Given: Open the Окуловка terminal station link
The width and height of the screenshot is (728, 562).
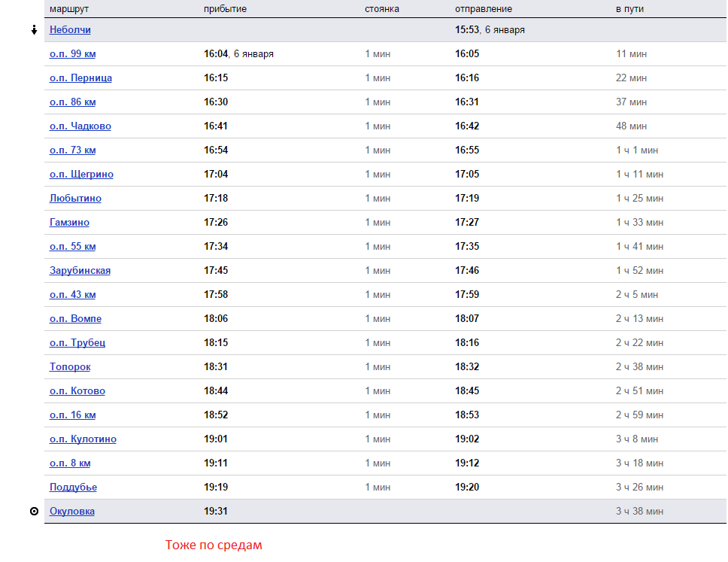Looking at the screenshot, I should click(x=72, y=512).
